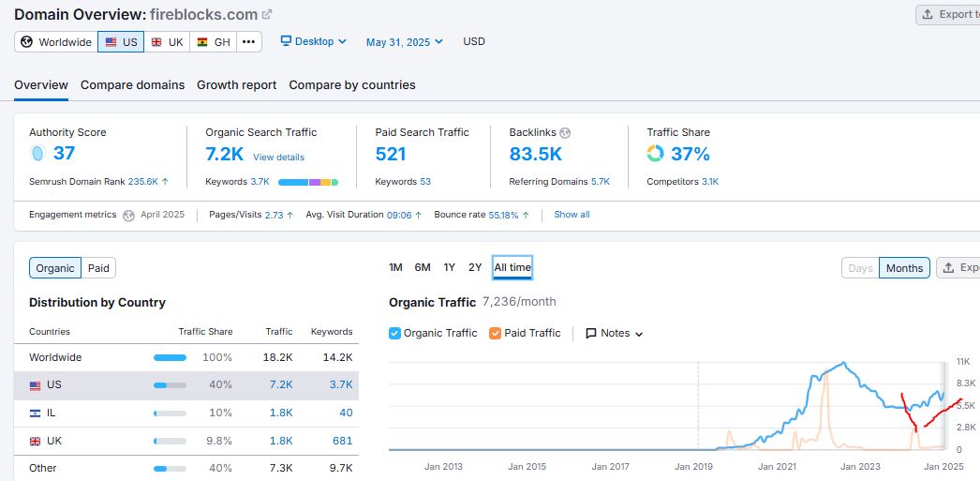Image resolution: width=980 pixels, height=481 pixels.
Task: Switch to Compare domains tab
Action: (132, 85)
